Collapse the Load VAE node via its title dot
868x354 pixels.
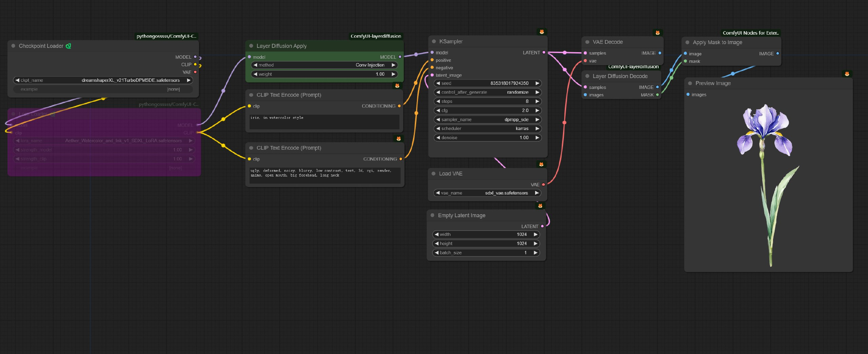pos(433,173)
